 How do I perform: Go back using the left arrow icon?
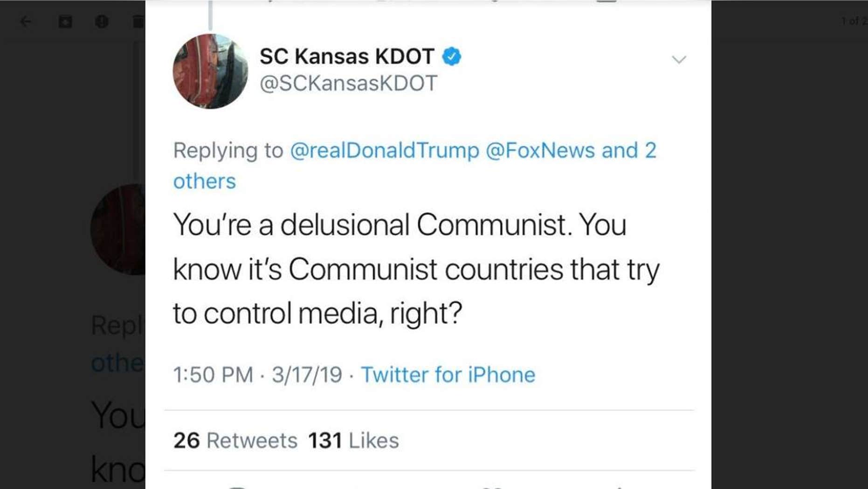(26, 21)
